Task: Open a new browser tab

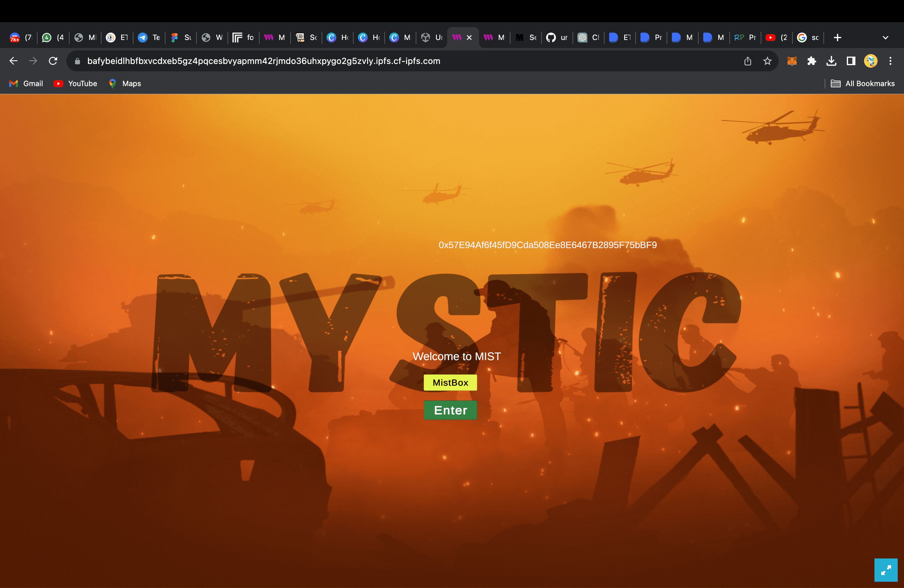Action: coord(838,38)
